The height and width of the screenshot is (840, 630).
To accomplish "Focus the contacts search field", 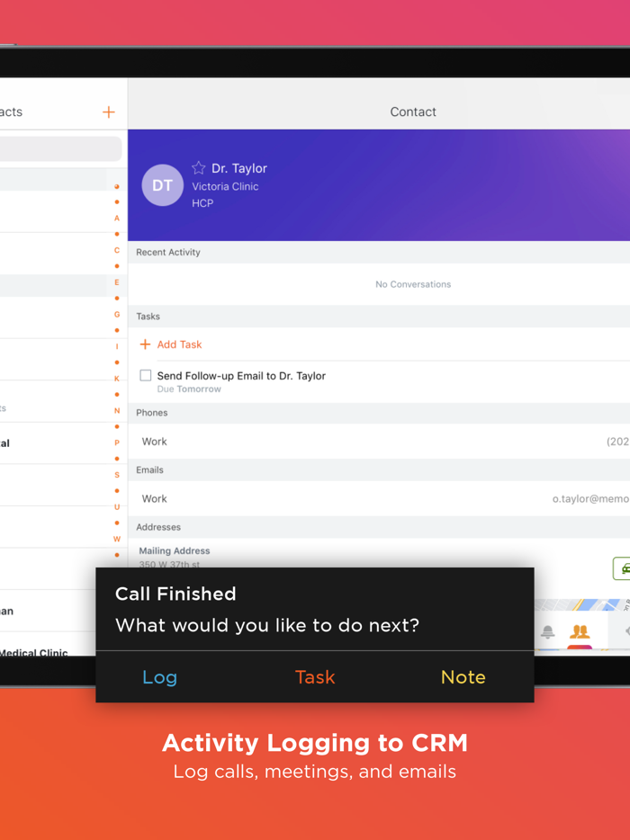I will point(60,149).
